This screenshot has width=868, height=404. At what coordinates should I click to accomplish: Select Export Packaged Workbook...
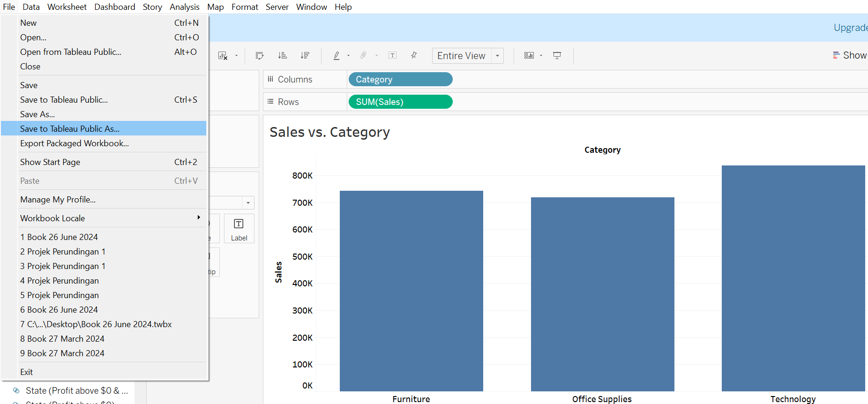click(104, 143)
